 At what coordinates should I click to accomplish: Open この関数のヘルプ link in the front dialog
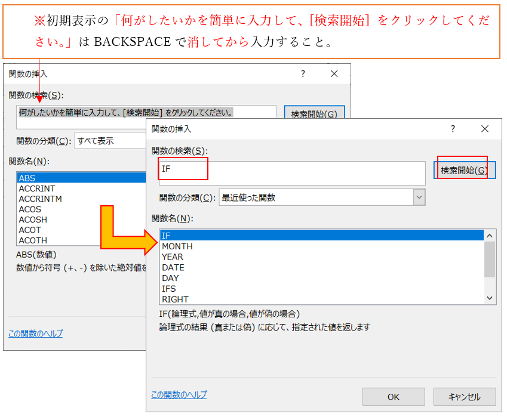pyautogui.click(x=179, y=395)
